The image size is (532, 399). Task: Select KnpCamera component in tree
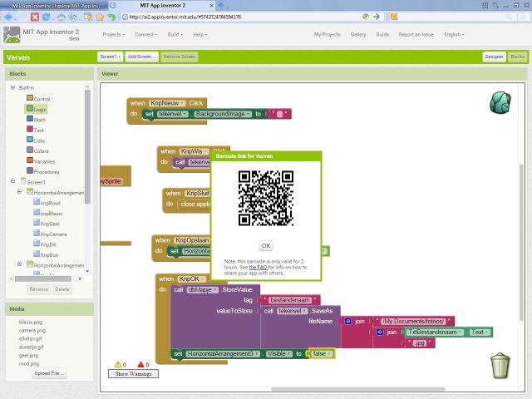pos(50,234)
